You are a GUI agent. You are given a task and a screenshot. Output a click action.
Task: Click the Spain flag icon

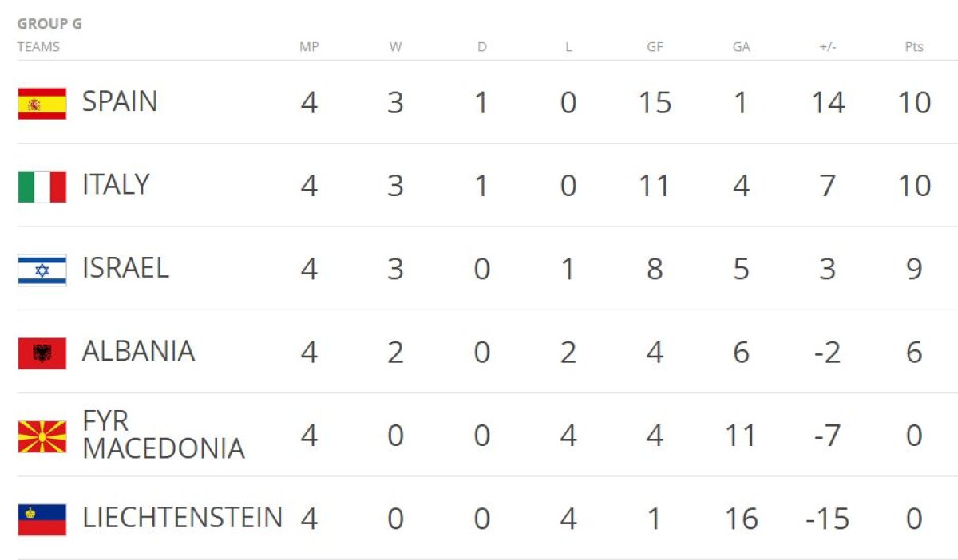pyautogui.click(x=42, y=104)
